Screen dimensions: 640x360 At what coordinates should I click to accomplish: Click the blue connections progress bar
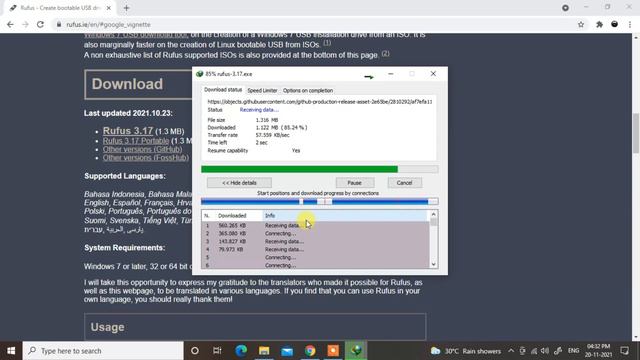click(x=319, y=201)
